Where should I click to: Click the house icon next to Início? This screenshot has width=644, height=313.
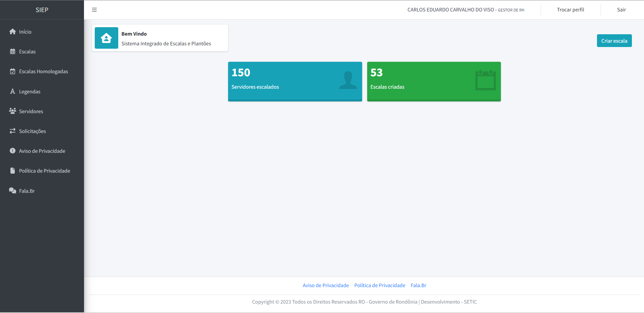13,32
